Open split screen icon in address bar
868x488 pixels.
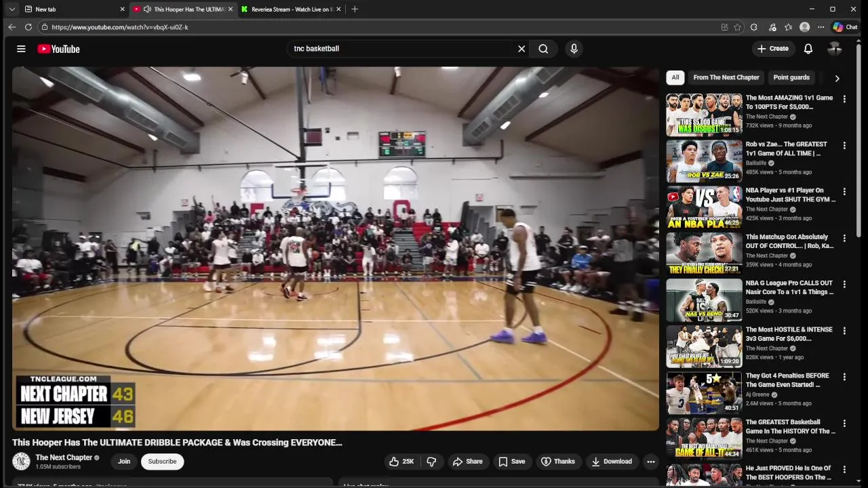tap(724, 27)
